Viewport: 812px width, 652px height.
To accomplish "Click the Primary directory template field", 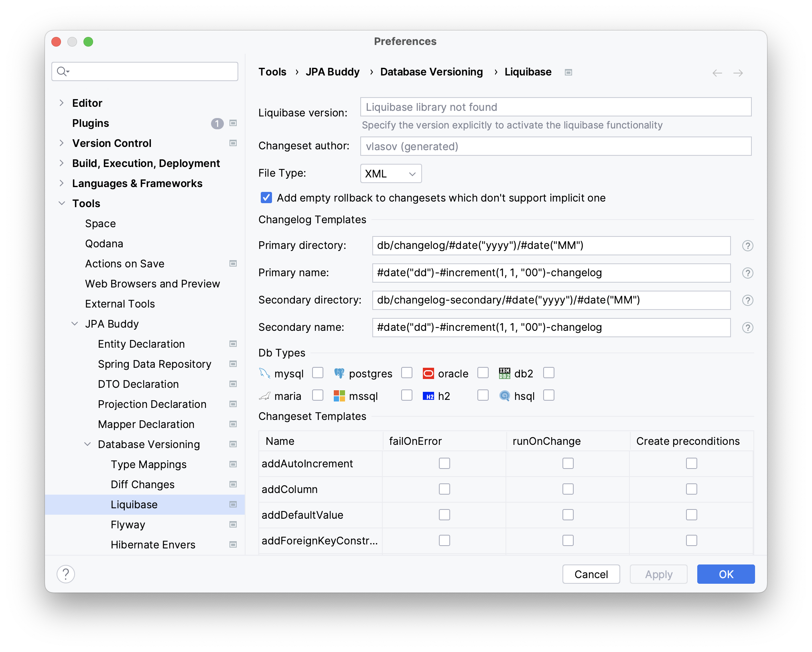I will 551,246.
